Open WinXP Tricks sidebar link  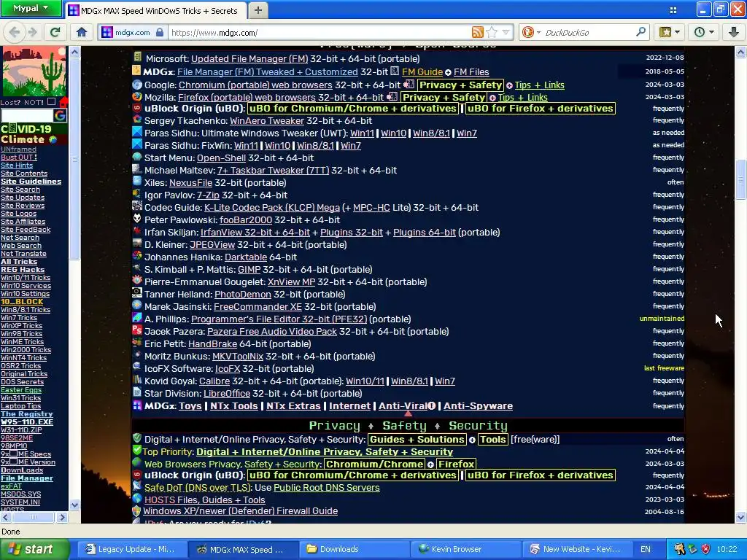(21, 326)
